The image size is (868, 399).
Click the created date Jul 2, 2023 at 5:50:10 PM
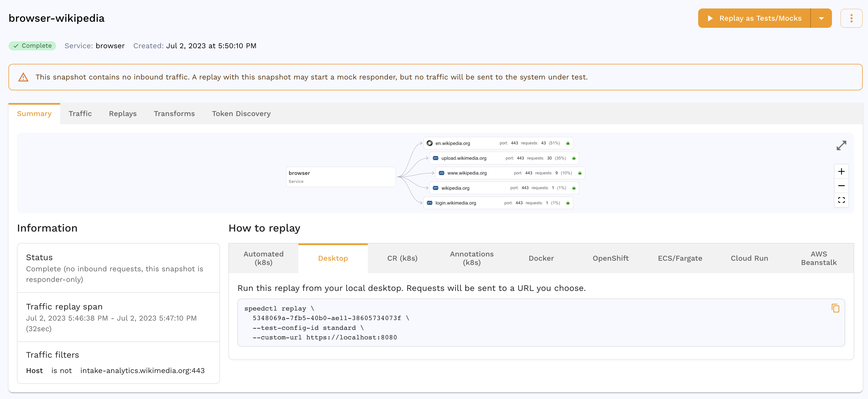tap(211, 46)
